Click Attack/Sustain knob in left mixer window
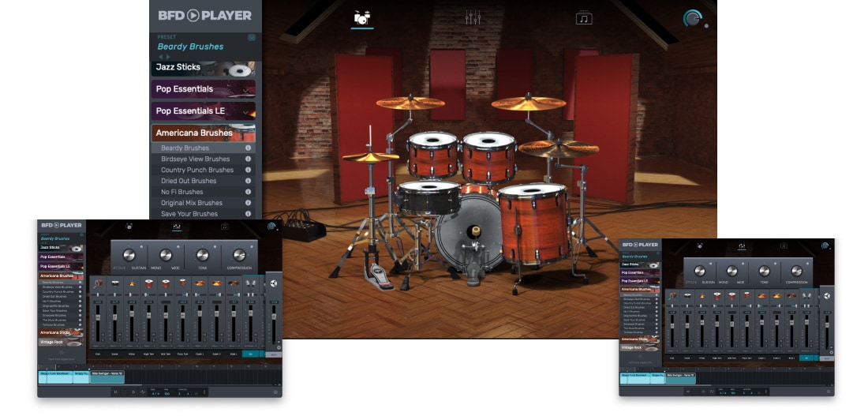The width and height of the screenshot is (868, 416). tap(129, 255)
